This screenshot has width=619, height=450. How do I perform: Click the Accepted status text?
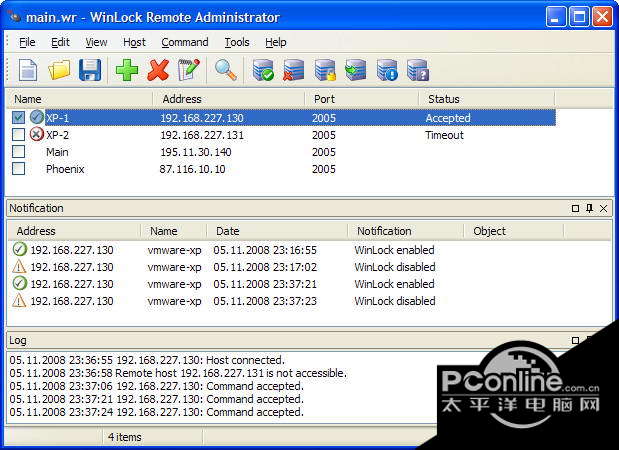click(x=448, y=118)
